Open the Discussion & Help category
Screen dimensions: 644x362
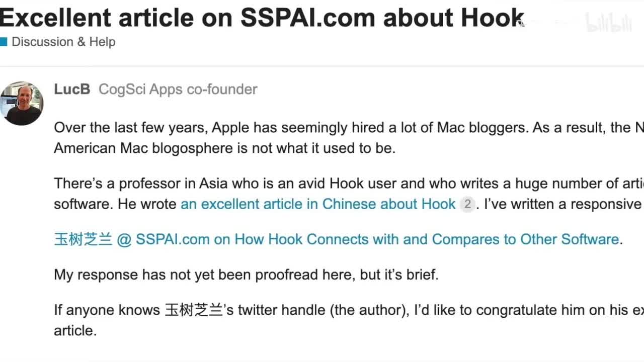[x=63, y=42]
